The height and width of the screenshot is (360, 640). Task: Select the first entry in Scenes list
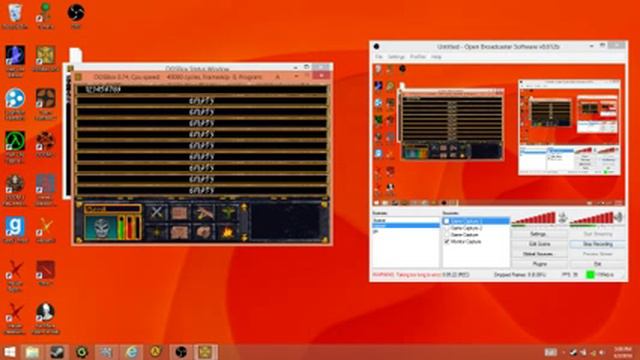(406, 220)
